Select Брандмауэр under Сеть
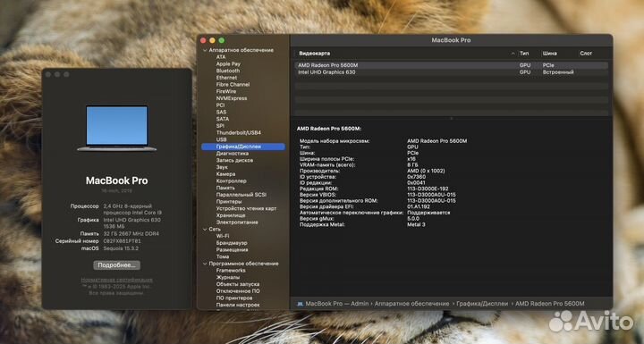This screenshot has height=344, width=644. point(232,243)
